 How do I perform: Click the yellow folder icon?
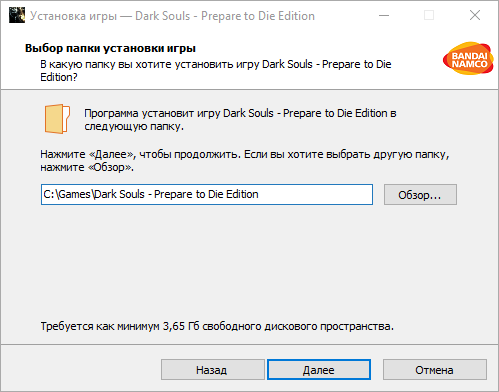pos(57,119)
